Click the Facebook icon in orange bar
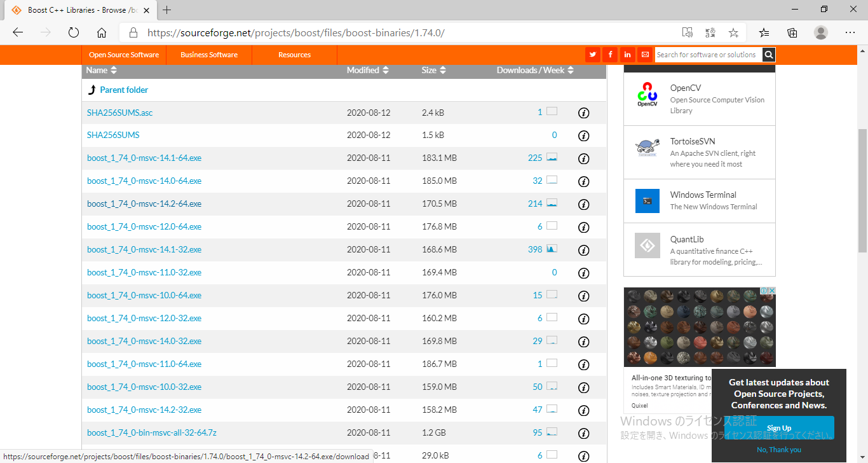This screenshot has height=463, width=868. 610,55
